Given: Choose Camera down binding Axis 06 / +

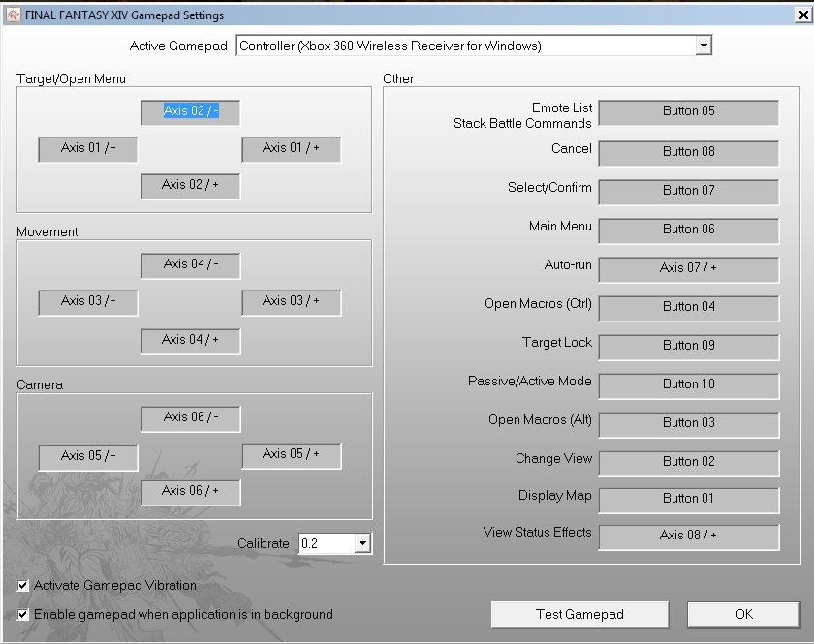Looking at the screenshot, I should (191, 492).
